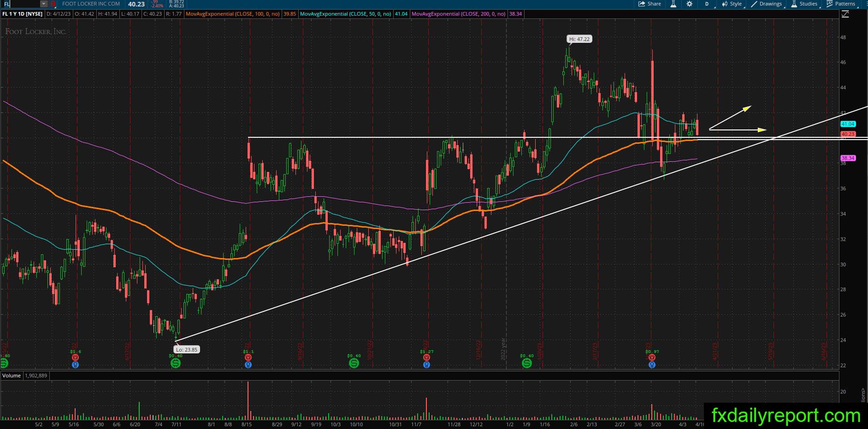Select the MovAvgExponential (CLOSE, 100, 0, no) study label
The width and height of the screenshot is (868, 429).
point(233,14)
